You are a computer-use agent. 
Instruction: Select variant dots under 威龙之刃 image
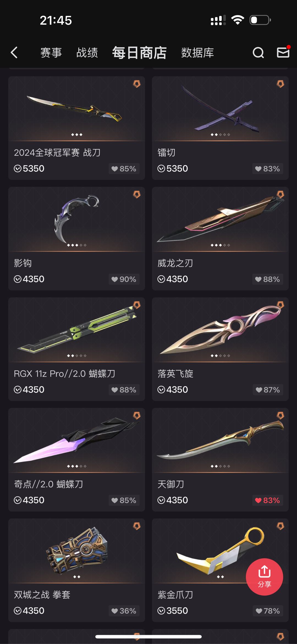220,245
